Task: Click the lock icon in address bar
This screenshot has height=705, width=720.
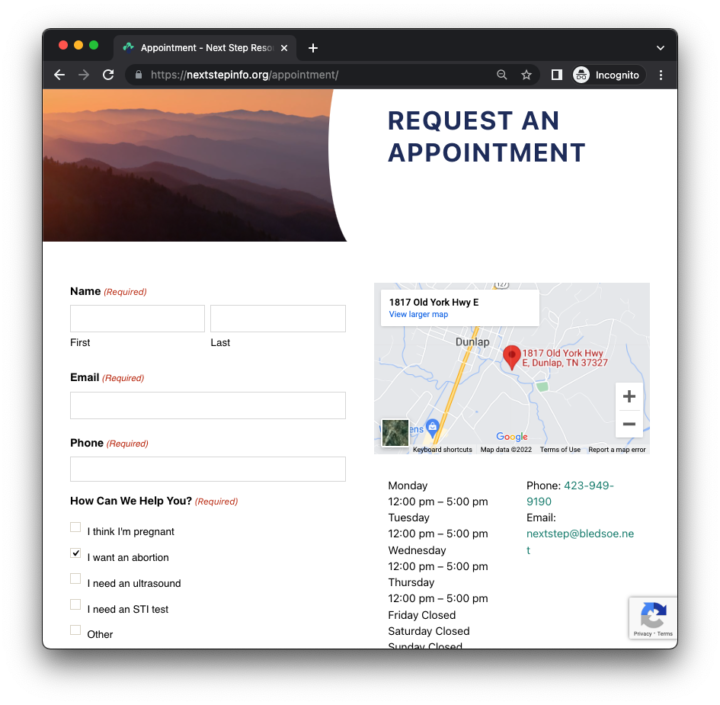Action: pos(139,75)
